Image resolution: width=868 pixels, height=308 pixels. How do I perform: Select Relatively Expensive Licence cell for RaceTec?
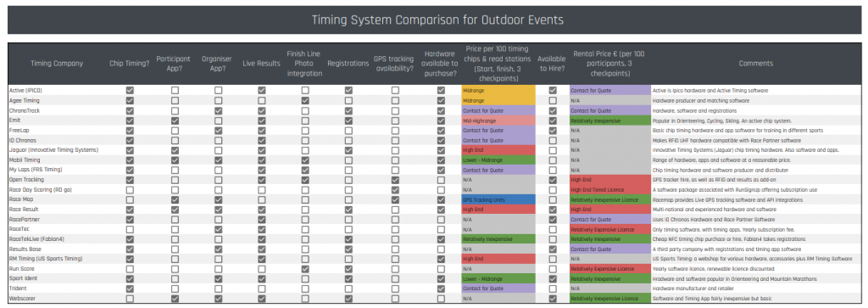610,229
